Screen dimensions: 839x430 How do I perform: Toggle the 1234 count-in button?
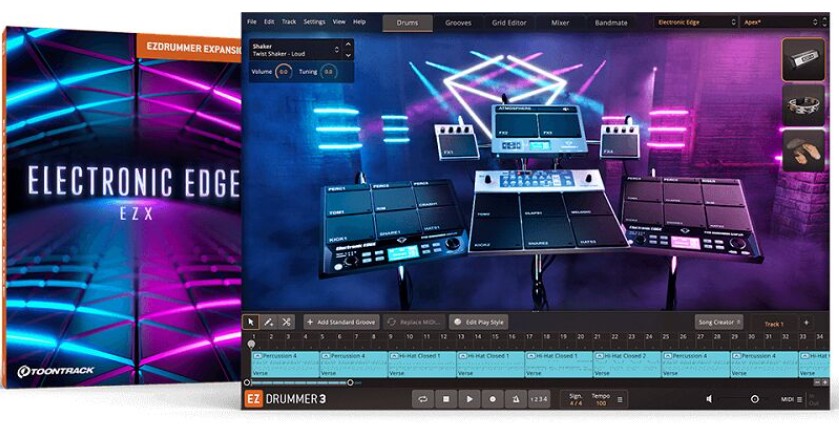pos(539,399)
